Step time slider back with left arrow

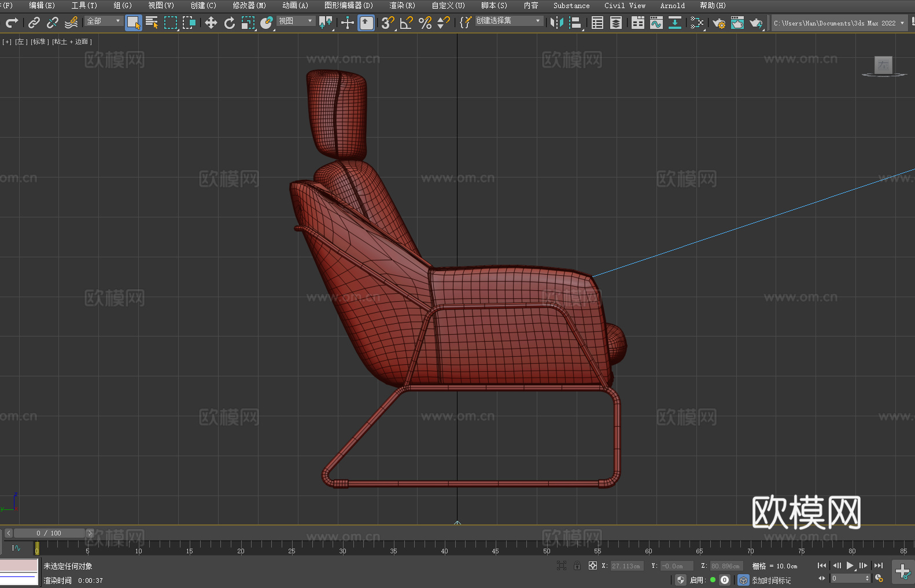8,533
